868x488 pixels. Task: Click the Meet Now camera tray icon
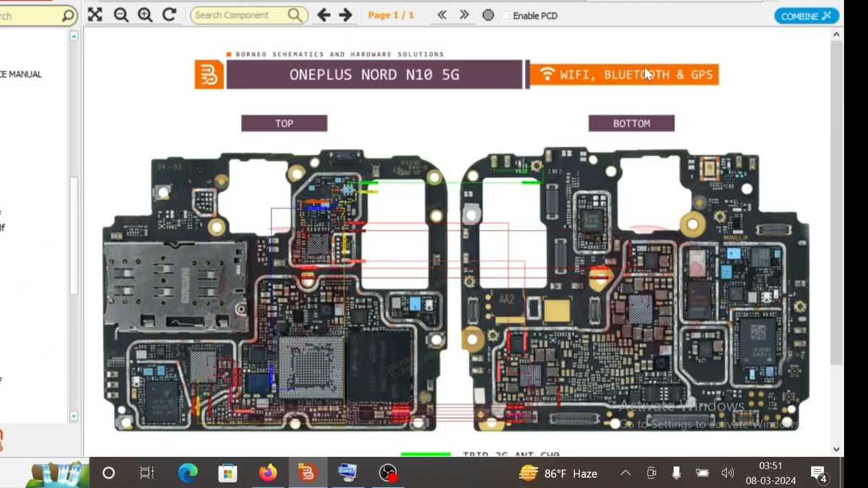652,474
